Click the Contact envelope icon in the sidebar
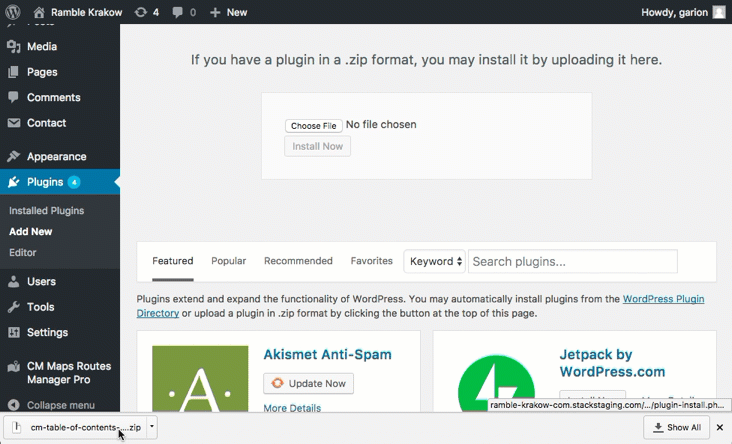732x444 pixels. [14, 123]
